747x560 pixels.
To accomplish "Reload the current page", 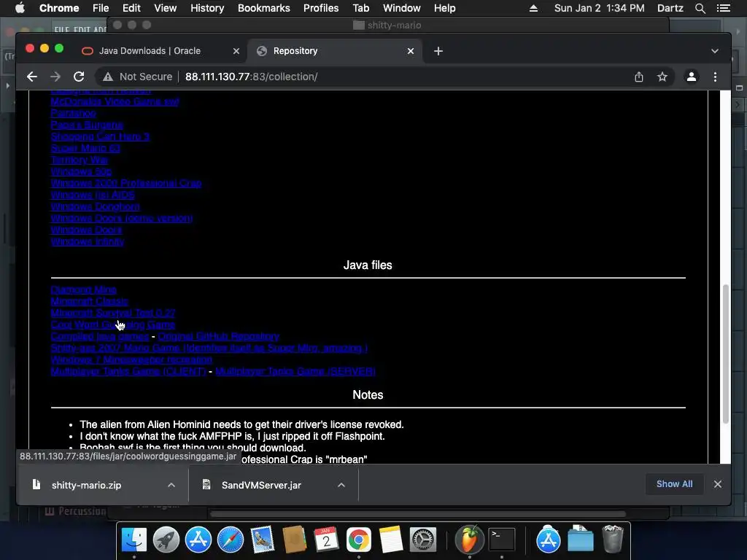I will coord(79,77).
